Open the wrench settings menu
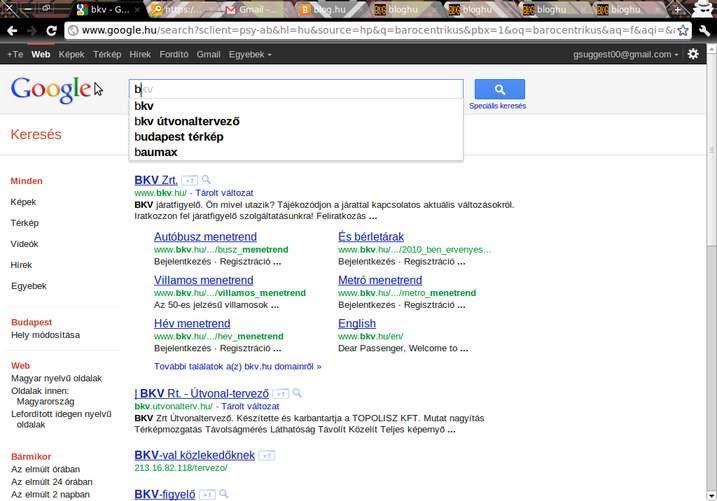Viewport: 717px width, 501px height. pyautogui.click(x=704, y=31)
